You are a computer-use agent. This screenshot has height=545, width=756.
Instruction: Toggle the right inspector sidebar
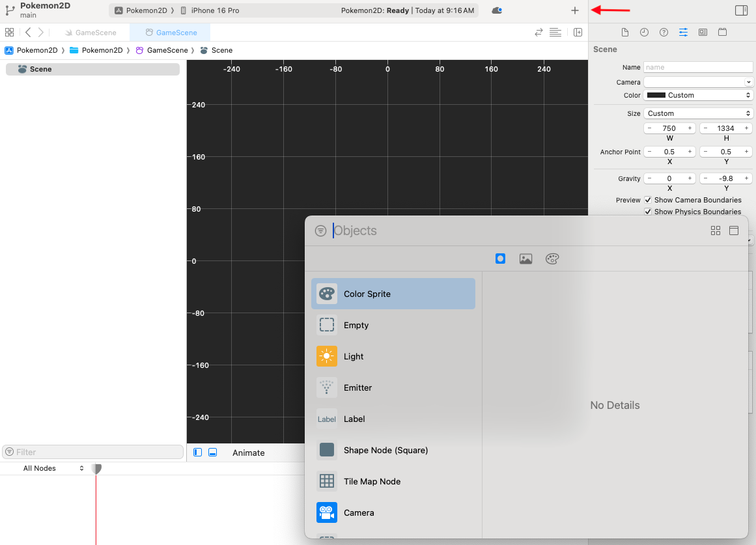(x=741, y=10)
